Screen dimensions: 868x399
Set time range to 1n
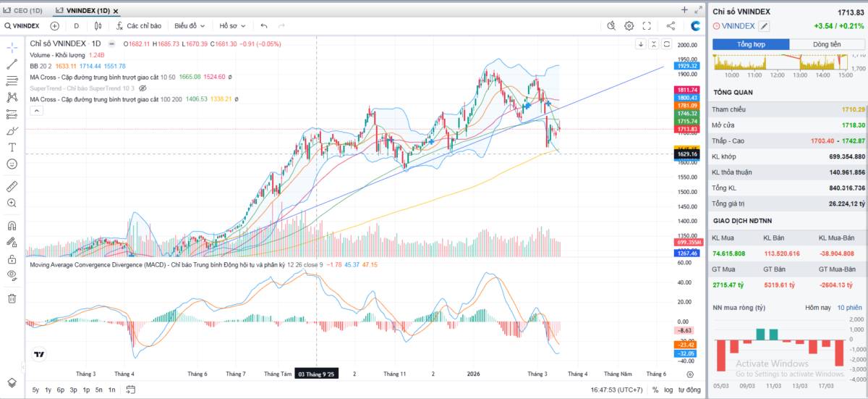point(111,390)
